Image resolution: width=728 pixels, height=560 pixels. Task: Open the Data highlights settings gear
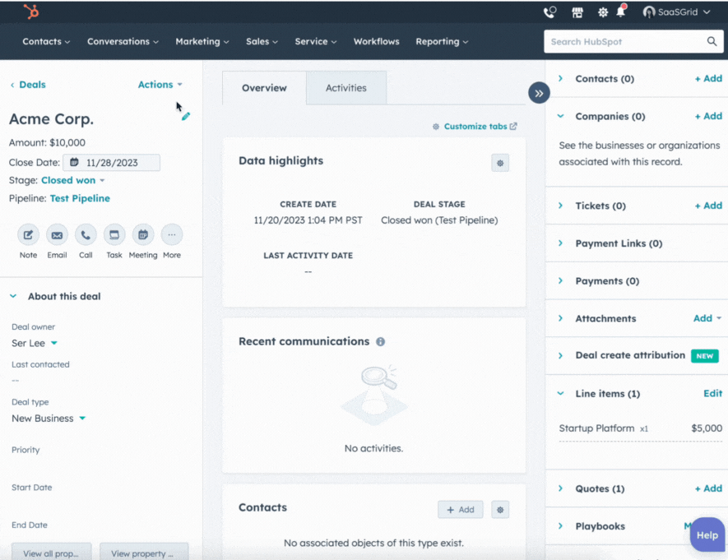[x=500, y=163]
